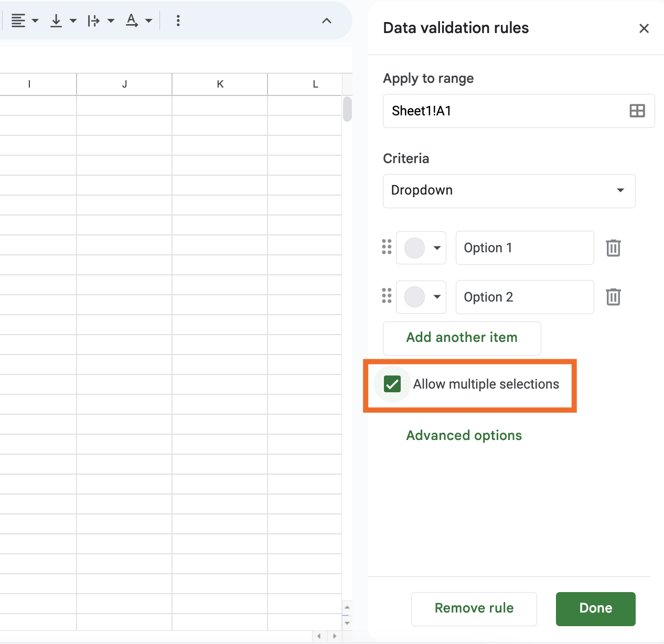Delete Option 2 with the trash icon

(x=613, y=297)
